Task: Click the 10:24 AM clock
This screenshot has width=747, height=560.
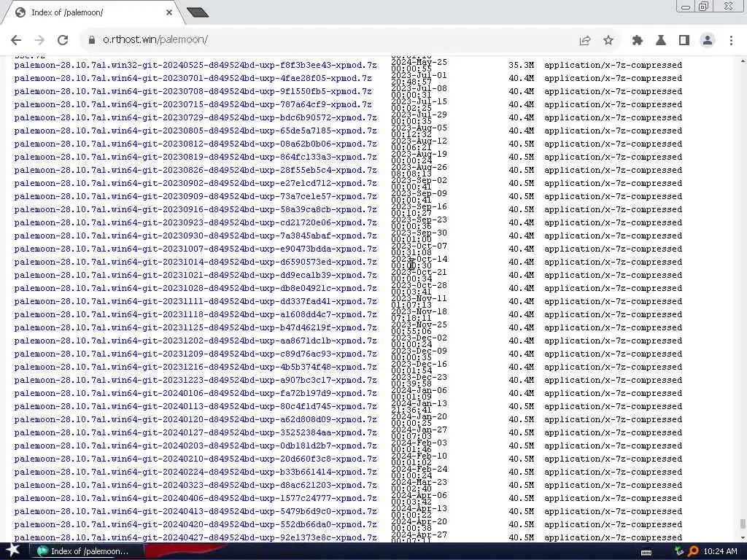Action: (720, 551)
